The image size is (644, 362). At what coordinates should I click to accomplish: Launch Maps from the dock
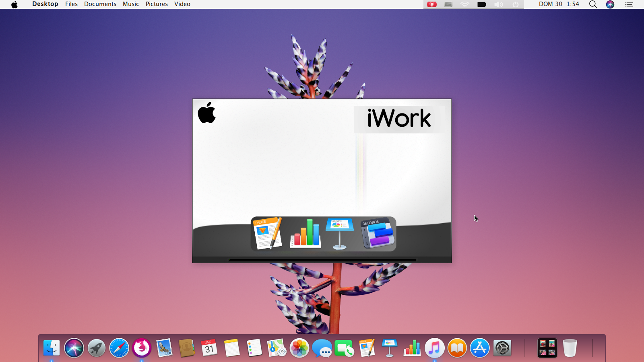pyautogui.click(x=277, y=348)
